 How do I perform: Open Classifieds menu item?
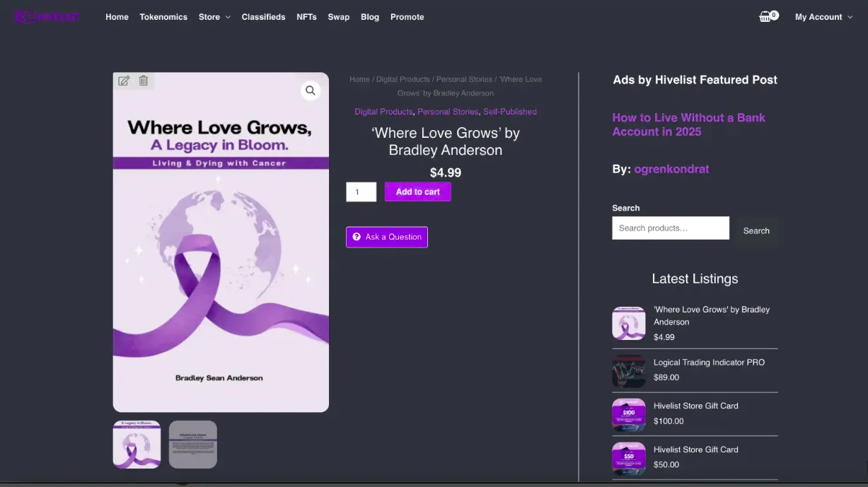(x=263, y=17)
